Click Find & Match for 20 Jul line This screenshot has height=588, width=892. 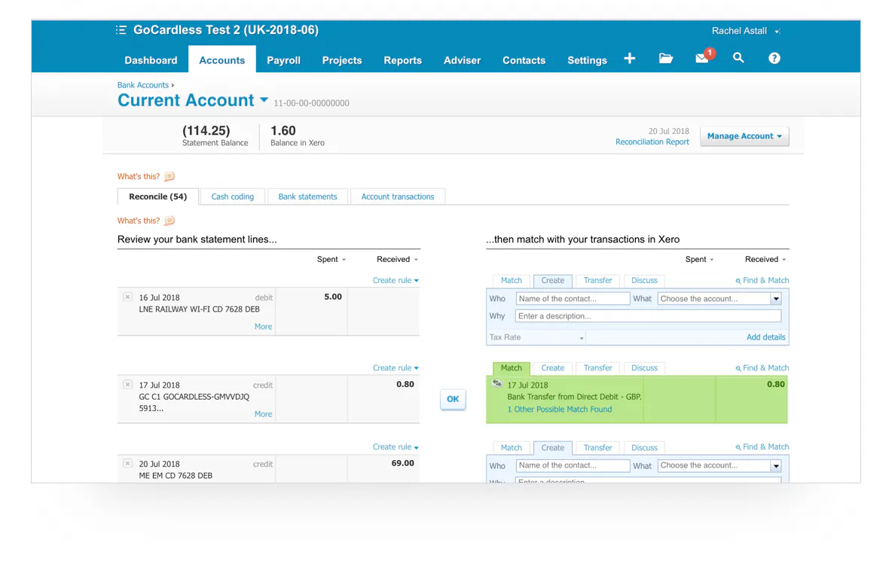762,447
